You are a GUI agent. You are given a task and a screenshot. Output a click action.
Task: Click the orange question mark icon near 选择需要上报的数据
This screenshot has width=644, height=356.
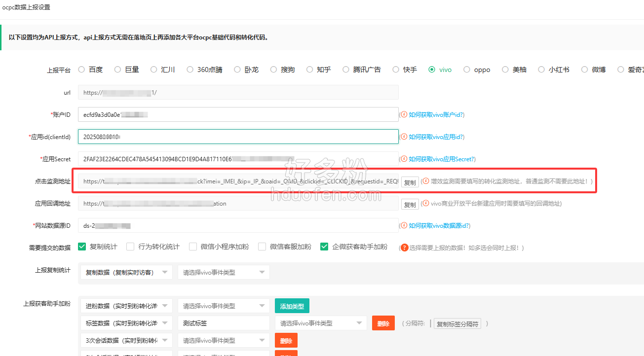tap(404, 248)
